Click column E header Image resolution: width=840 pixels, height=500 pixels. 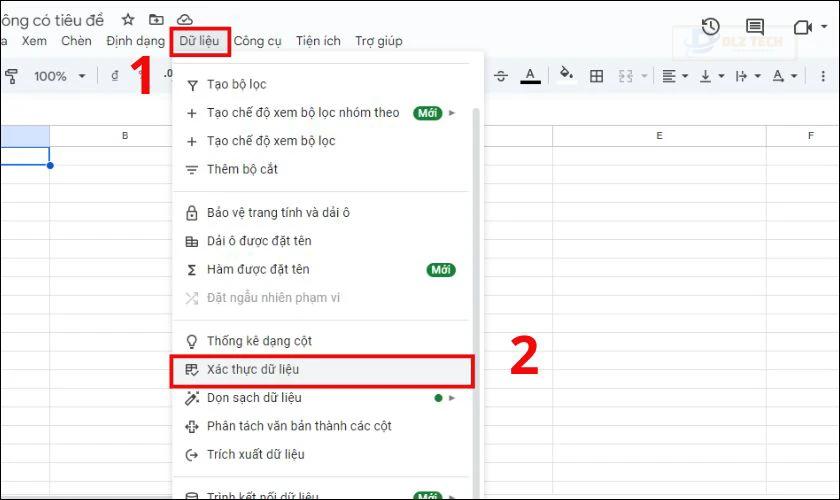[659, 136]
